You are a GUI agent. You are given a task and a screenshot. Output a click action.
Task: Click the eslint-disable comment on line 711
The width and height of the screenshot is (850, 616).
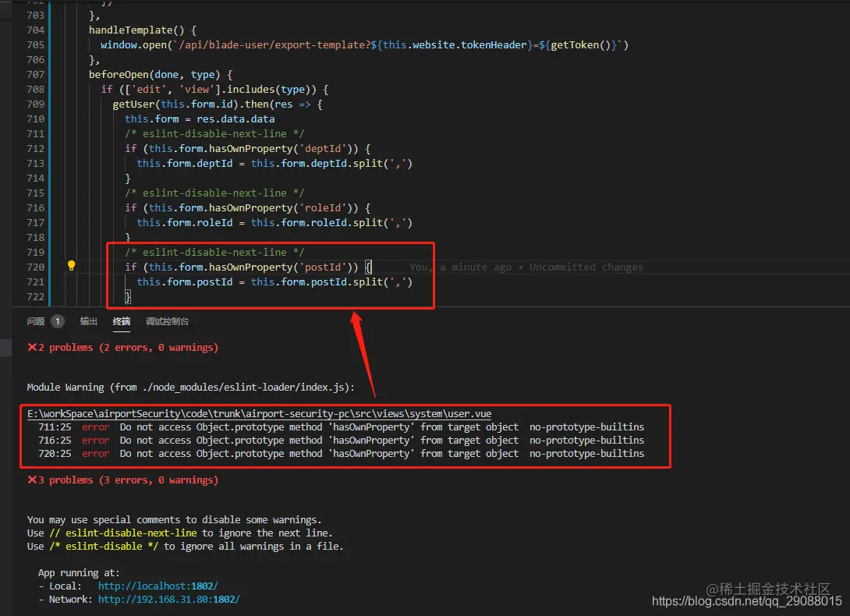[x=214, y=133]
